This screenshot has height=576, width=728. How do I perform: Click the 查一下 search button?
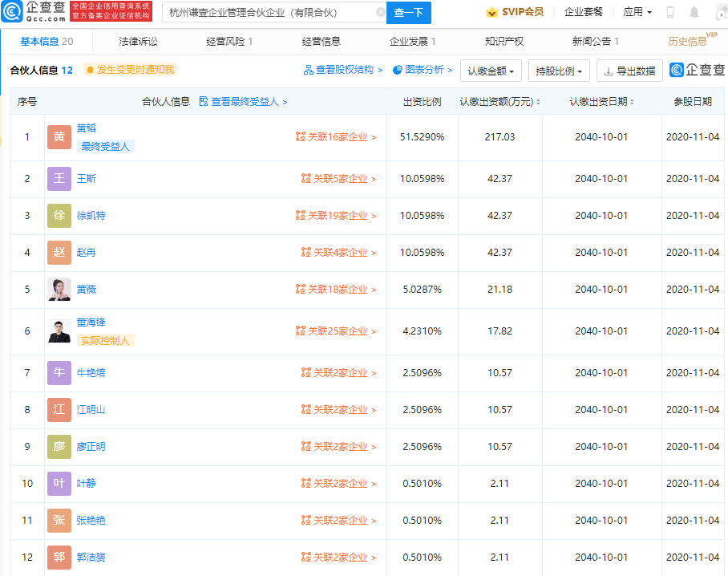411,13
